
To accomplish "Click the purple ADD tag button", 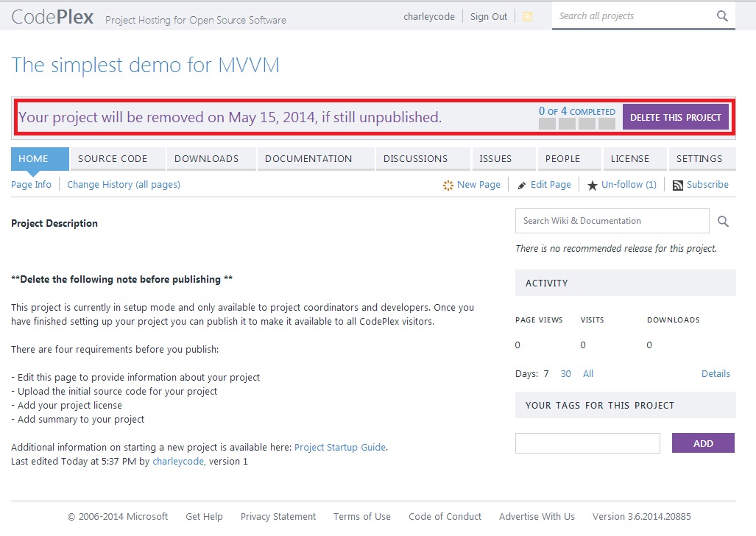I will 703,443.
